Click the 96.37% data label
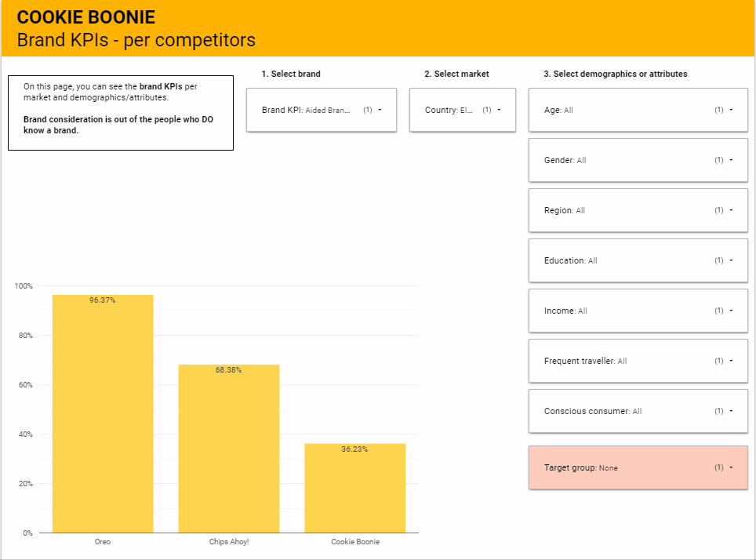 click(102, 300)
